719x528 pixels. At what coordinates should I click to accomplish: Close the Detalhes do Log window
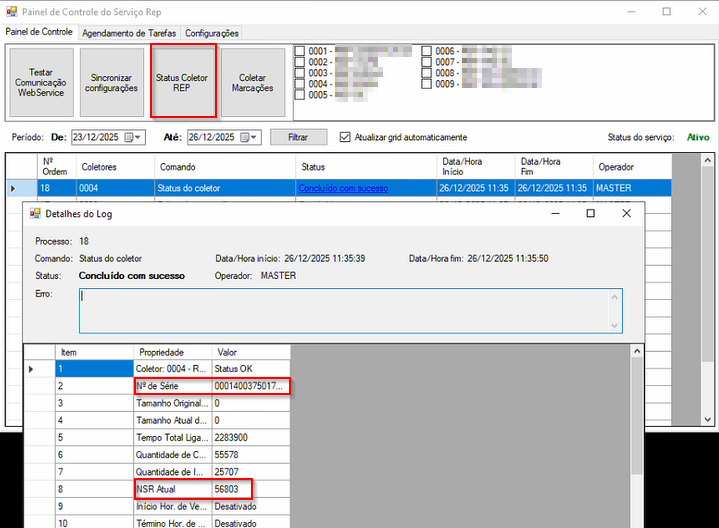click(626, 213)
